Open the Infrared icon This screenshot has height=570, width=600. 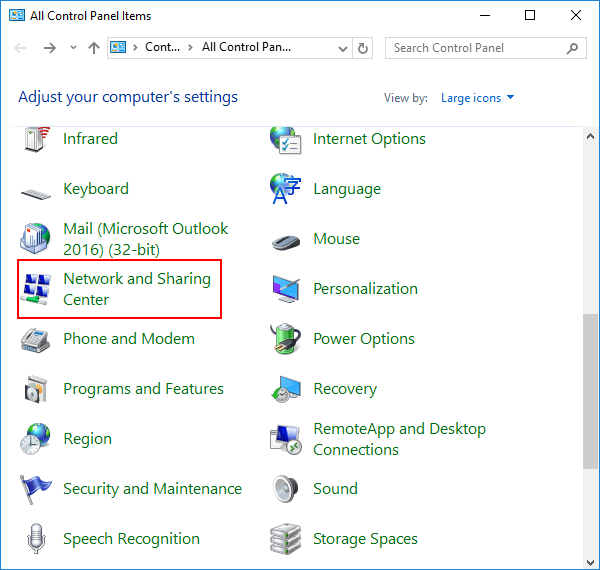[36, 139]
